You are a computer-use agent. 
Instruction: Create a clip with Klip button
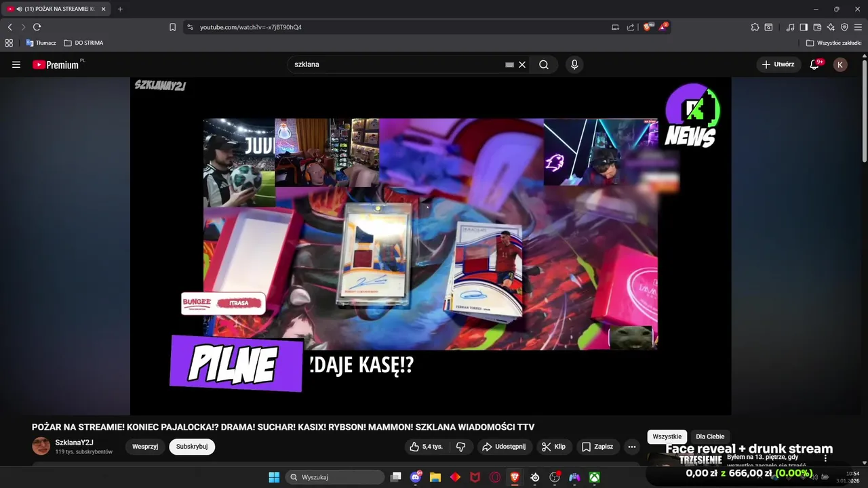pyautogui.click(x=553, y=447)
